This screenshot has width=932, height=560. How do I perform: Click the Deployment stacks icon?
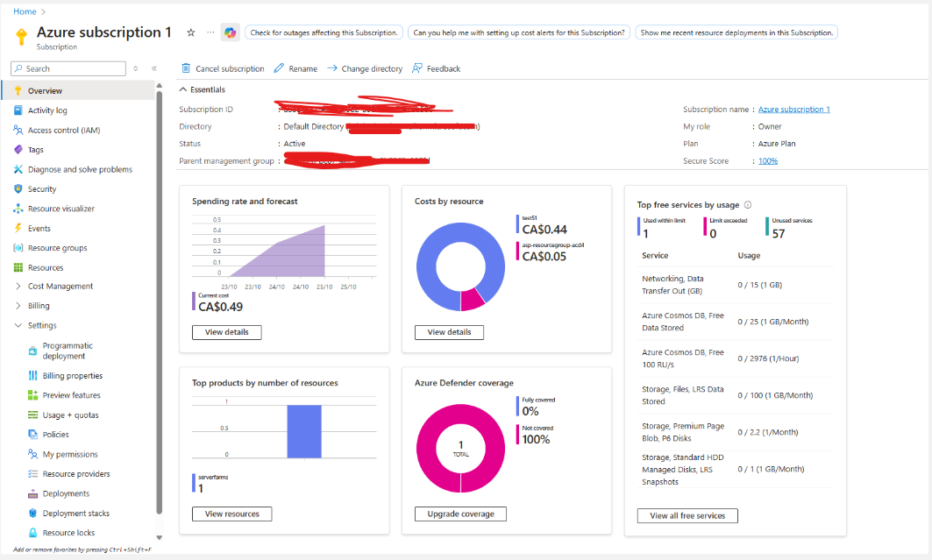(32, 513)
